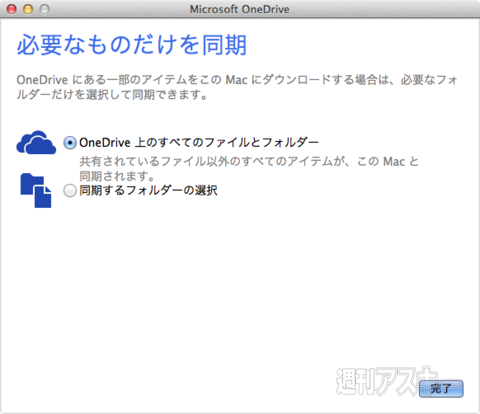This screenshot has width=480, height=414.
Task: Select all OneDrive files and folders option
Action: coord(70,143)
